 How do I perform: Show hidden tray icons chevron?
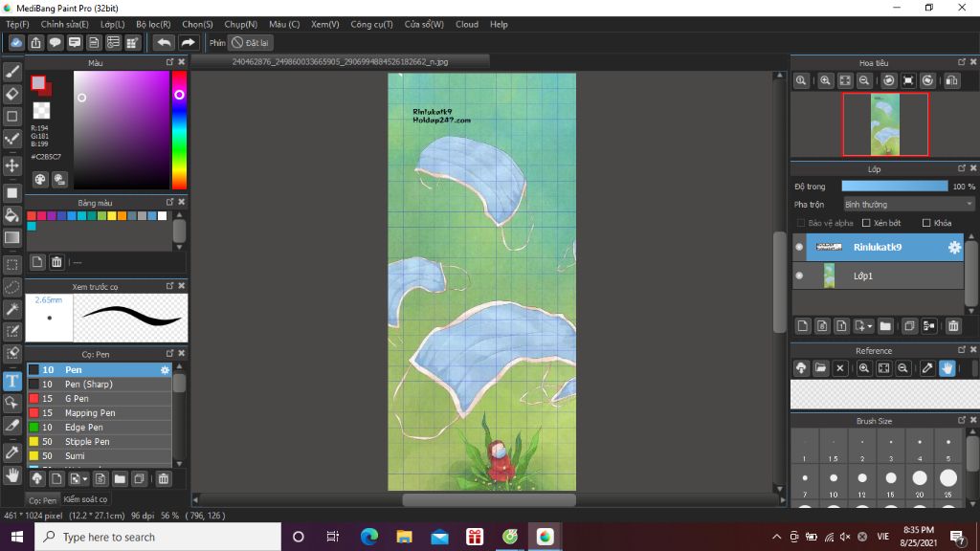coord(776,537)
